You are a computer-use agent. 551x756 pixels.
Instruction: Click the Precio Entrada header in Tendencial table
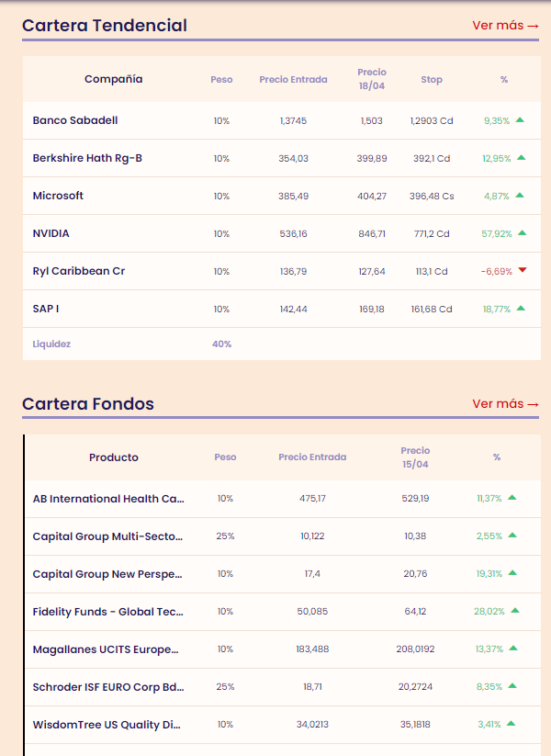coord(293,80)
